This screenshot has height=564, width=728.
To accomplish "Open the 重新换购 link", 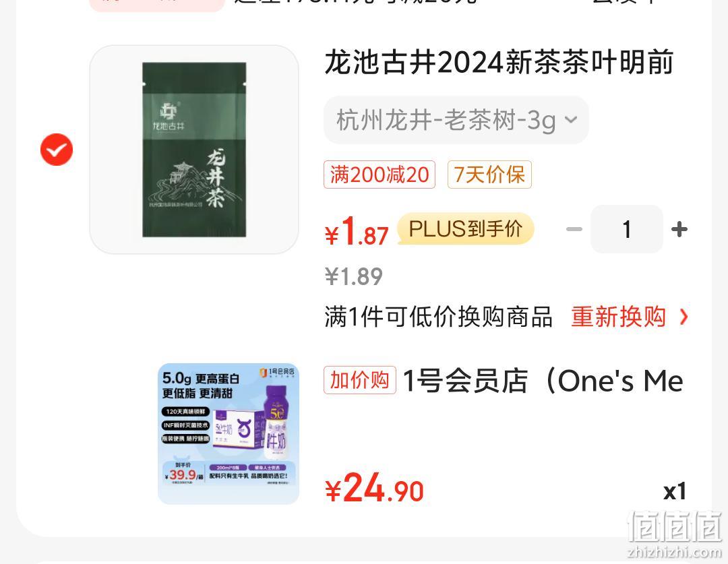I will point(618,317).
